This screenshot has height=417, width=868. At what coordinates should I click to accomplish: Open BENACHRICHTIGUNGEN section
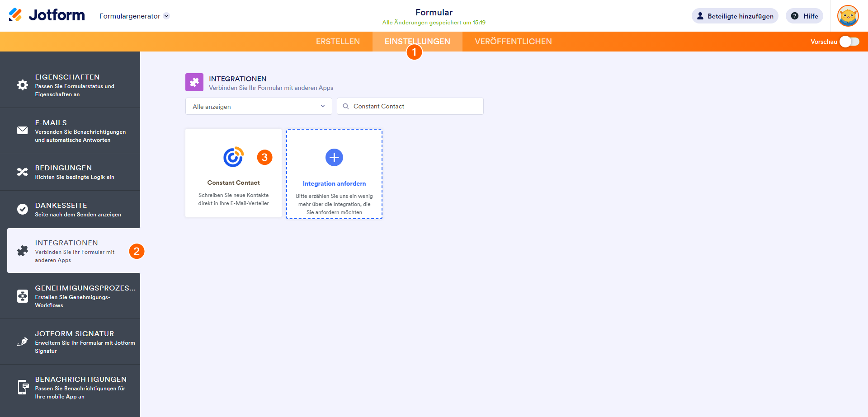[x=70, y=387]
